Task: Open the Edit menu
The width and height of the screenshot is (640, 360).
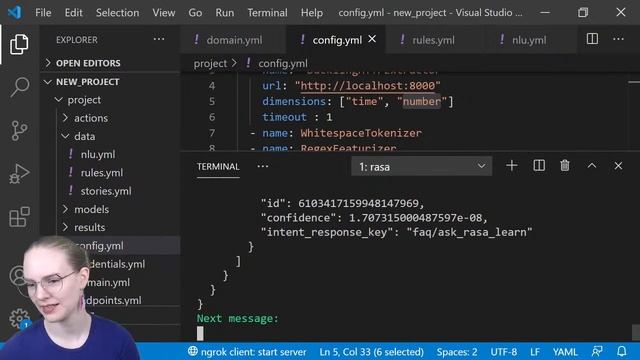Action: 73,13
